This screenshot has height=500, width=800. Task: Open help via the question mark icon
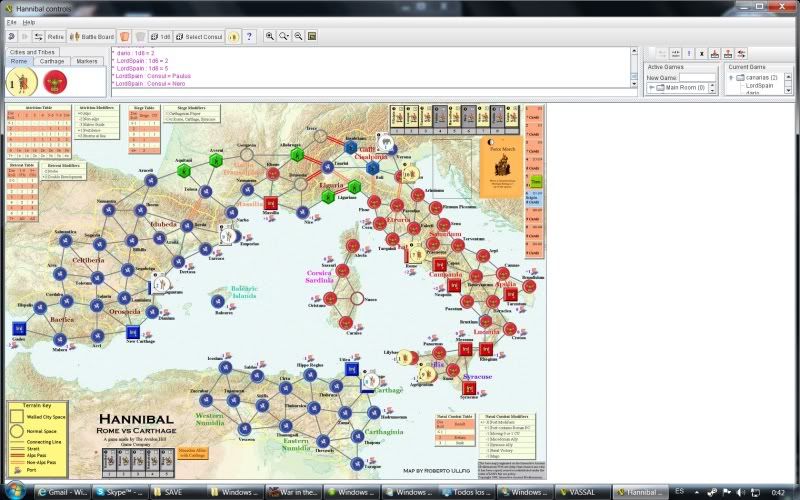pyautogui.click(x=249, y=37)
